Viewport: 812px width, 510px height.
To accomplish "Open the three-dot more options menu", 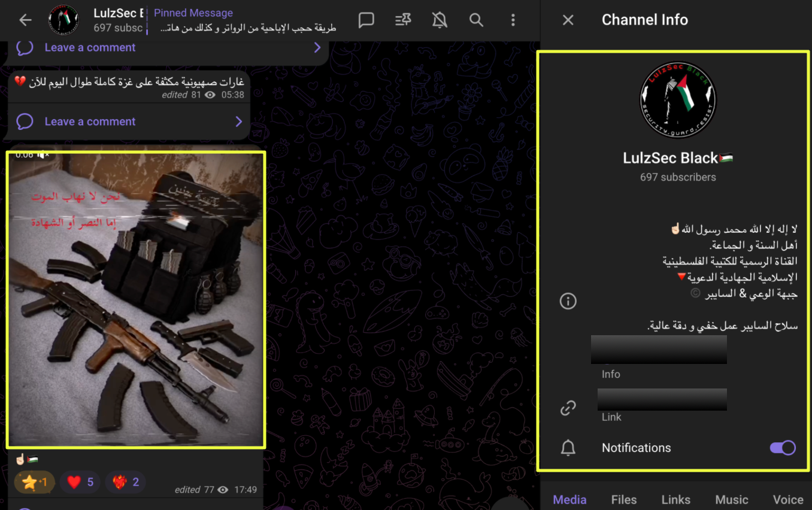I will point(513,20).
